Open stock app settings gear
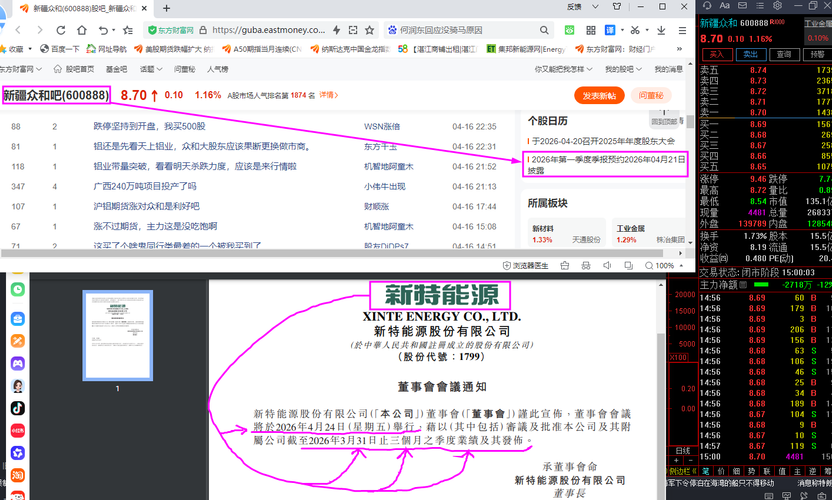This screenshot has height=500, width=832. (777, 5)
